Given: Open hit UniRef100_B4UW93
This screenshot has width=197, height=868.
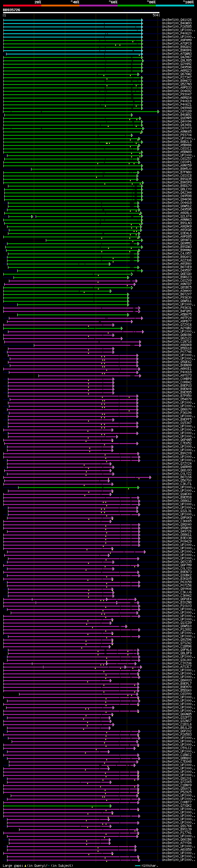Looking at the screenshot, I should click(177, 23).
